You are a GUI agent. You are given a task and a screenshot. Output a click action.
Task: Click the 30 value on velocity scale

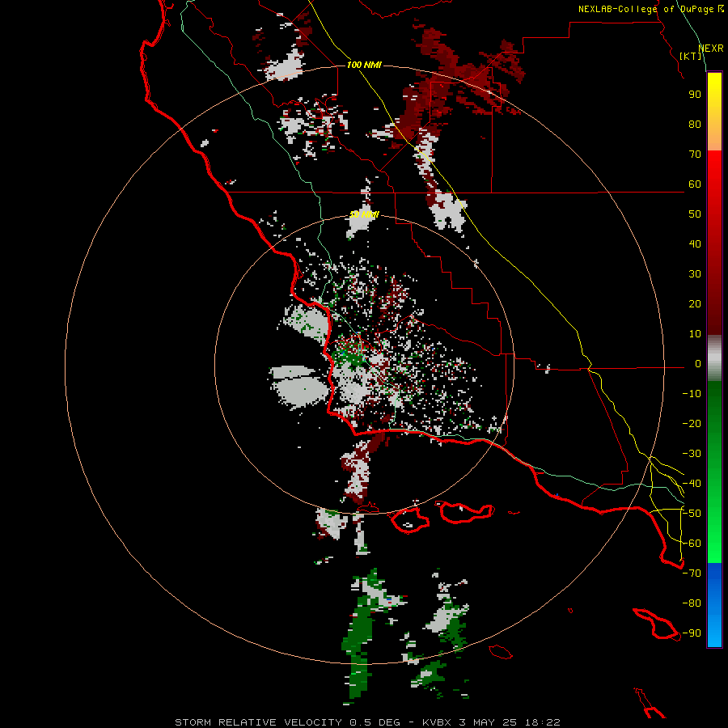(695, 274)
